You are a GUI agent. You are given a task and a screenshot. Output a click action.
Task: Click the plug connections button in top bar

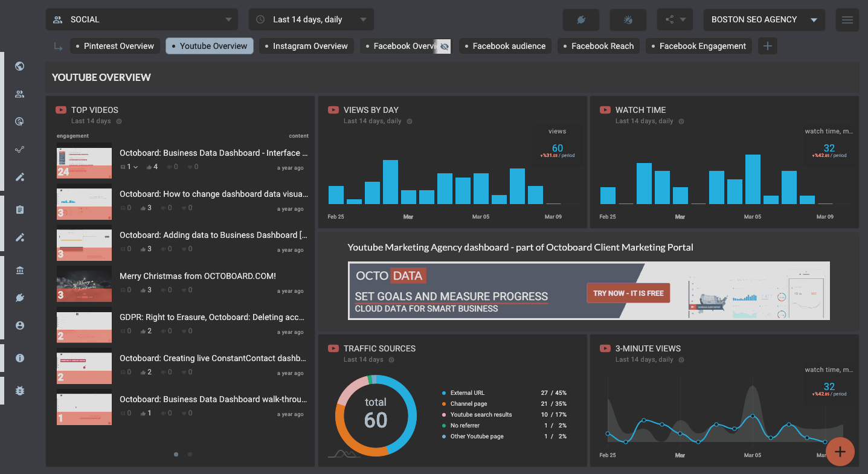click(x=580, y=19)
